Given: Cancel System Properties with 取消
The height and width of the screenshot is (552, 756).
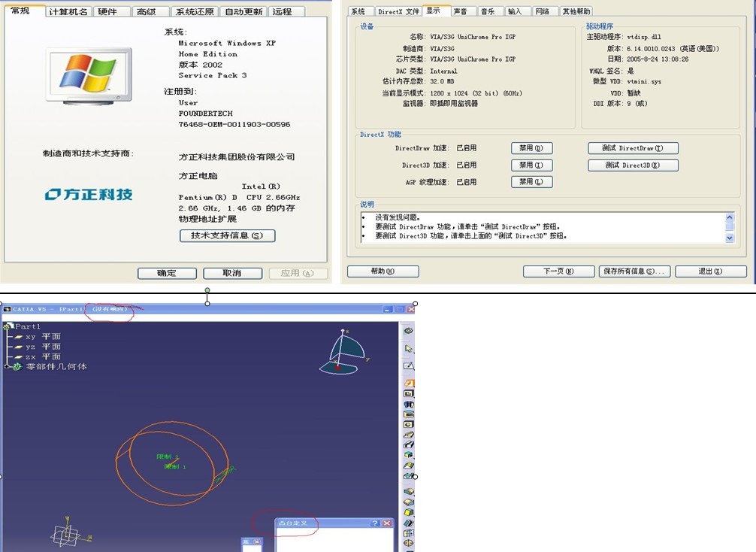Looking at the screenshot, I should [x=232, y=273].
